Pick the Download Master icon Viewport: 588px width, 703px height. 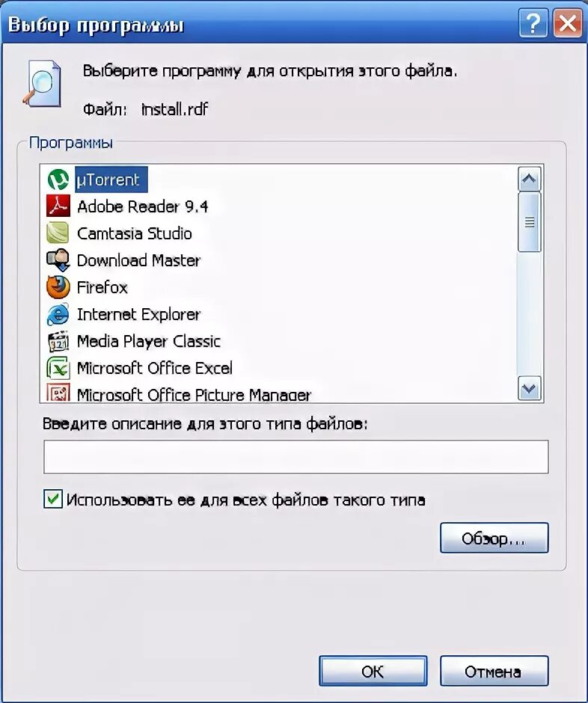pos(58,260)
